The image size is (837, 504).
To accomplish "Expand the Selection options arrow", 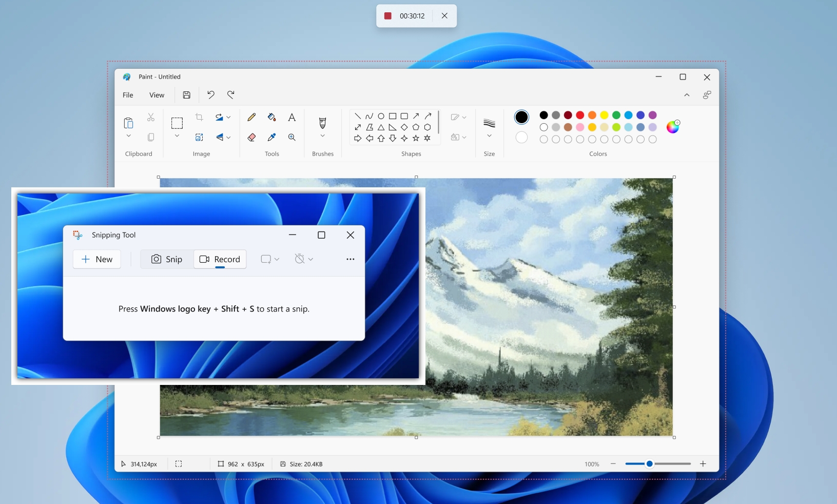I will [177, 136].
